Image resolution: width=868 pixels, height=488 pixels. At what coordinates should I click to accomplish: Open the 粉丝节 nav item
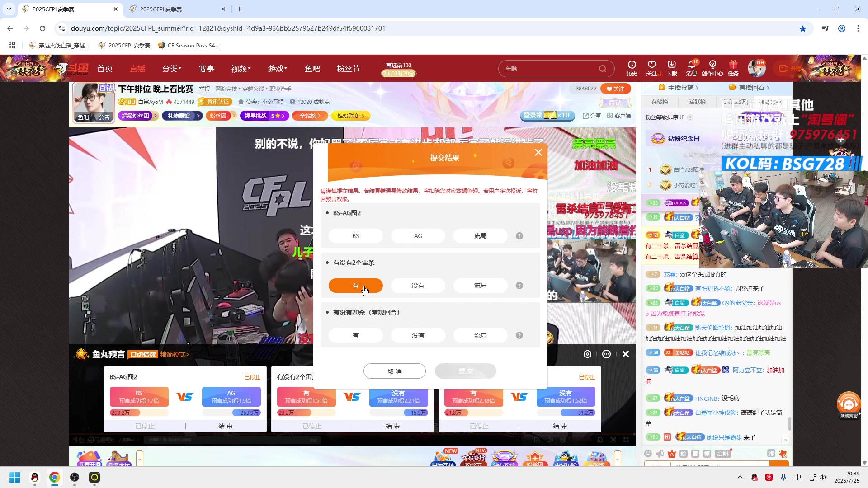coord(348,69)
